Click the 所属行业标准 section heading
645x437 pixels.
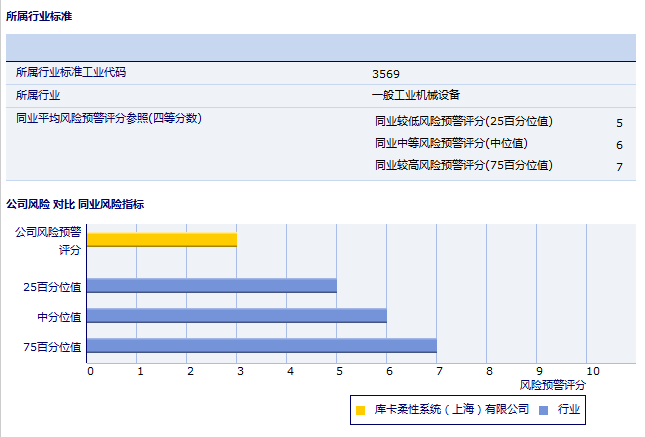click(x=38, y=17)
